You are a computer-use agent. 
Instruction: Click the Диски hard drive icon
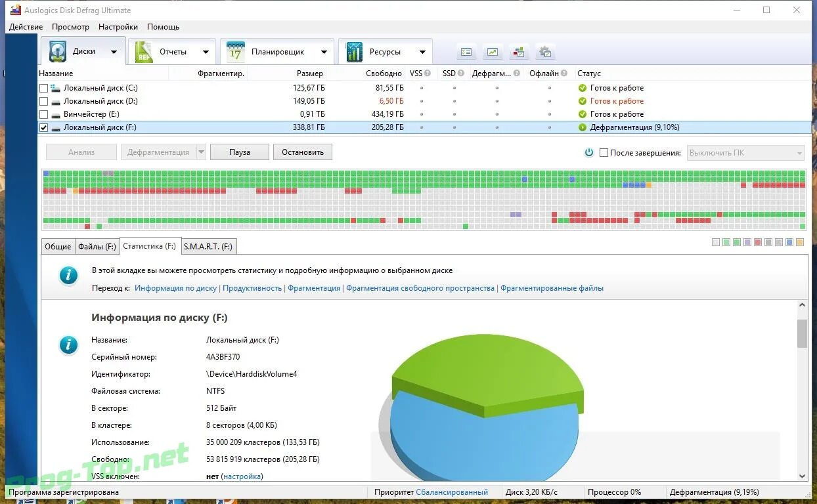click(x=58, y=52)
